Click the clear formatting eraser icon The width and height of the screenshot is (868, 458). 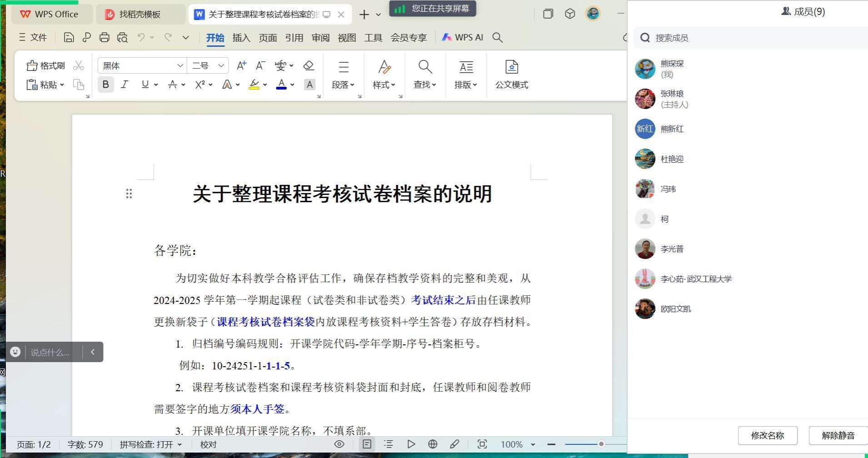tap(309, 66)
